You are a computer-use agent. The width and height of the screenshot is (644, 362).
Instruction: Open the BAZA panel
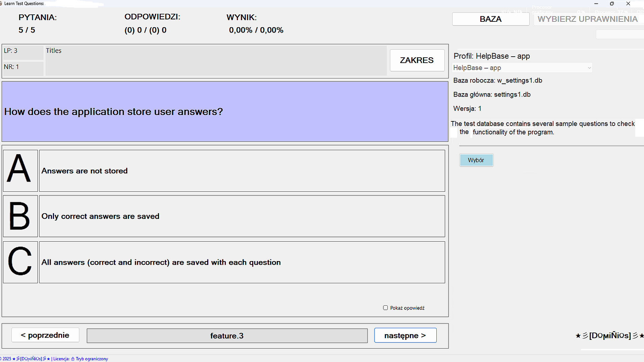tap(490, 19)
